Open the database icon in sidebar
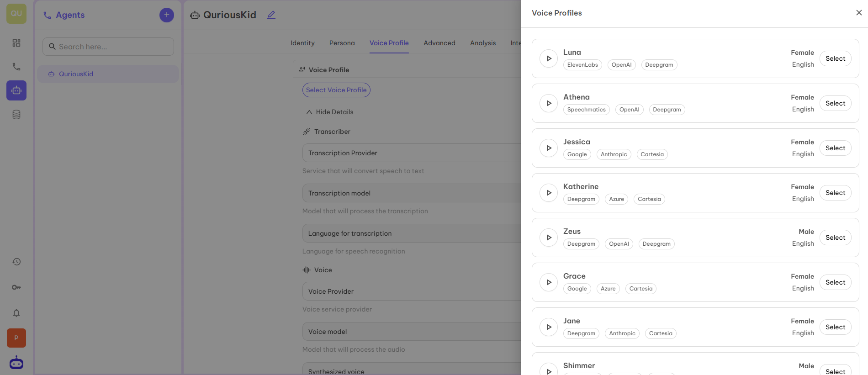This screenshot has width=868, height=375. 16,115
